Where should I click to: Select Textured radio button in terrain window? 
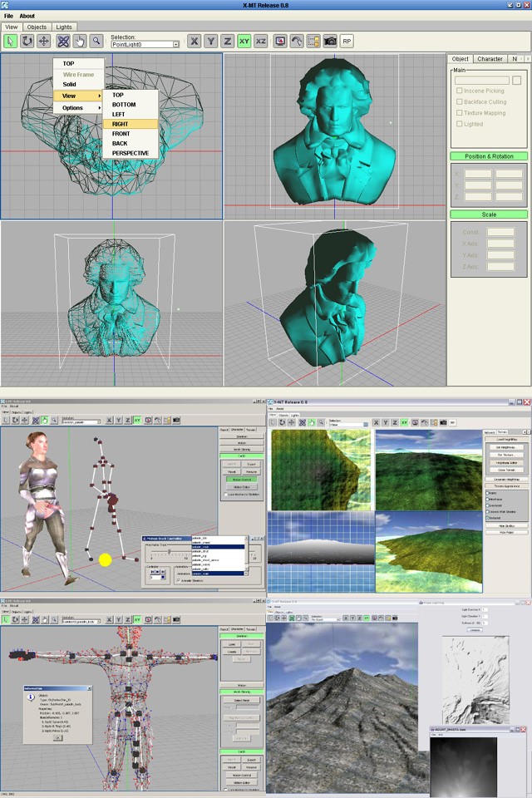pos(487,518)
